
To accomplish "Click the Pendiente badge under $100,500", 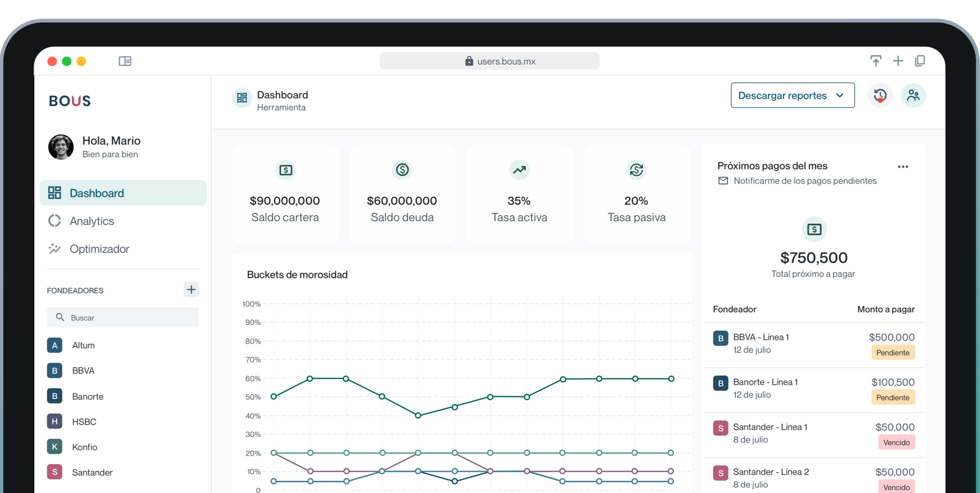I will 893,398.
